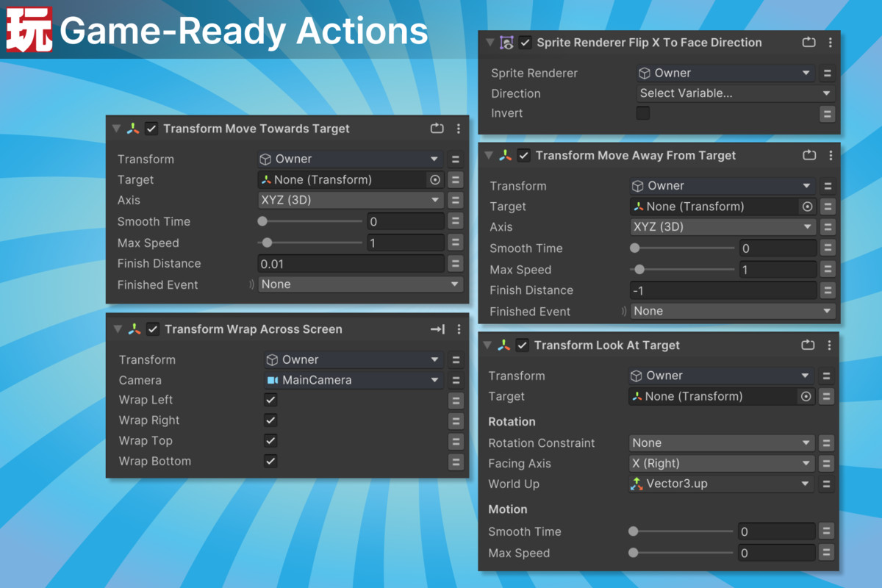Click variable toggle beside Invert checkbox

pos(828,114)
